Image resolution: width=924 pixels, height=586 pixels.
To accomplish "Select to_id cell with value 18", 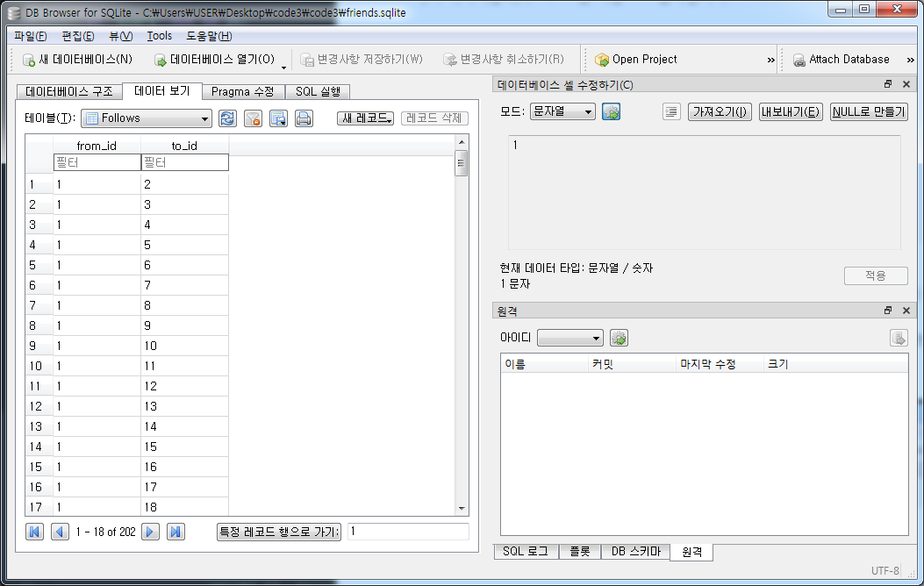I will pos(184,508).
